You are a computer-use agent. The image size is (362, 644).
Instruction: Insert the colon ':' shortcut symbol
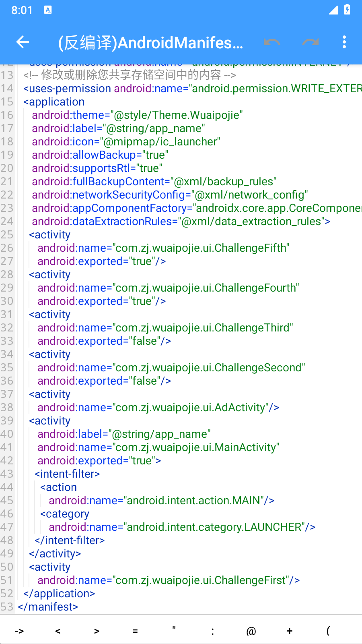[212, 631]
